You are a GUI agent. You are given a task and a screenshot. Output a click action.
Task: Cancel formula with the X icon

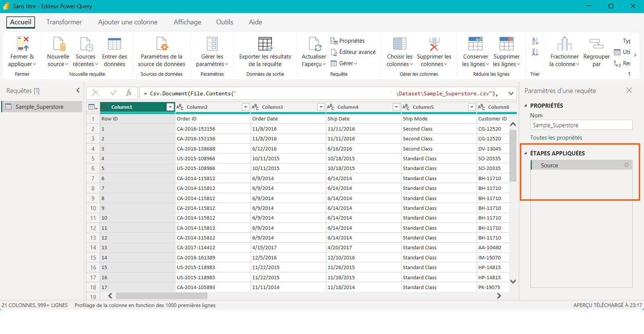[x=95, y=93]
